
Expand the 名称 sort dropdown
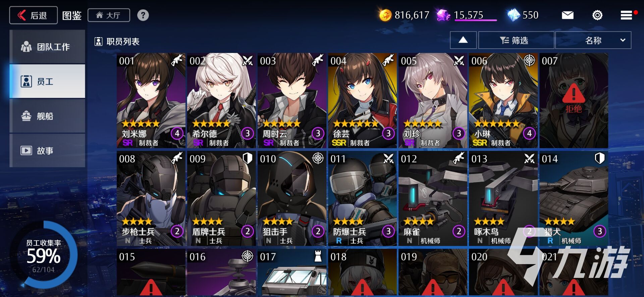593,40
